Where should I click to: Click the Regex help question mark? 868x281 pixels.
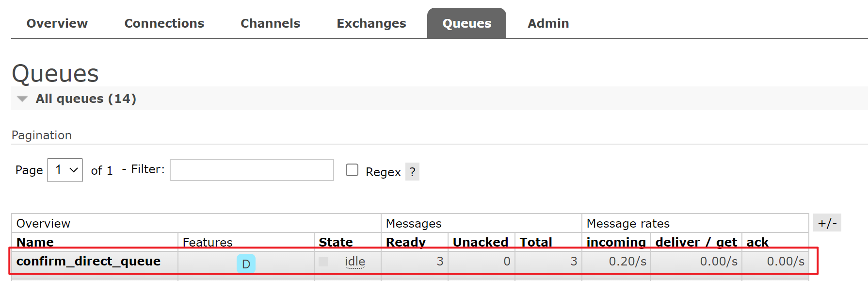click(412, 172)
